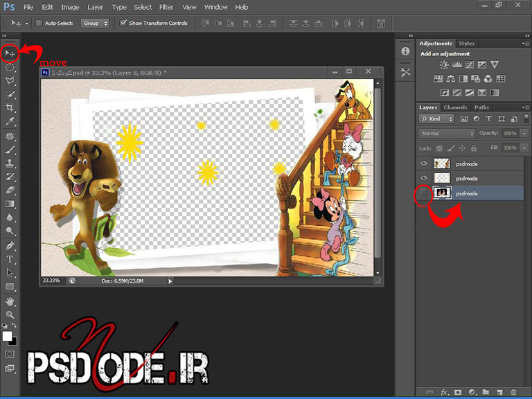Open Opacity slider dropdown arrow
This screenshot has height=399, width=532.
524,133
